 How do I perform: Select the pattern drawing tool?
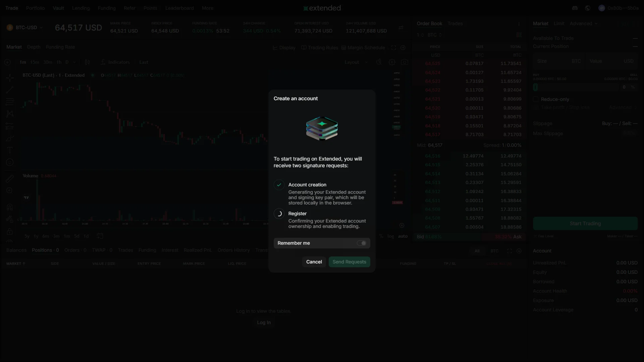pyautogui.click(x=10, y=114)
